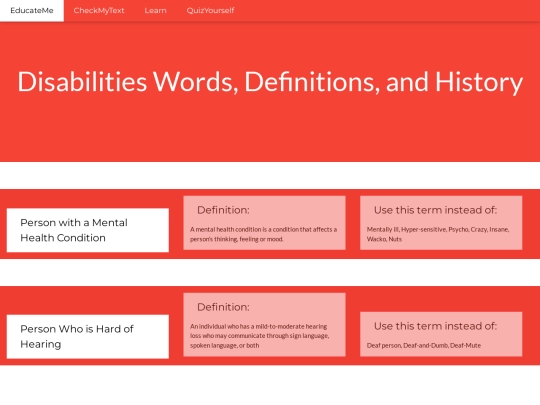Click the Definition heading in the hard of hearing row

tap(223, 307)
